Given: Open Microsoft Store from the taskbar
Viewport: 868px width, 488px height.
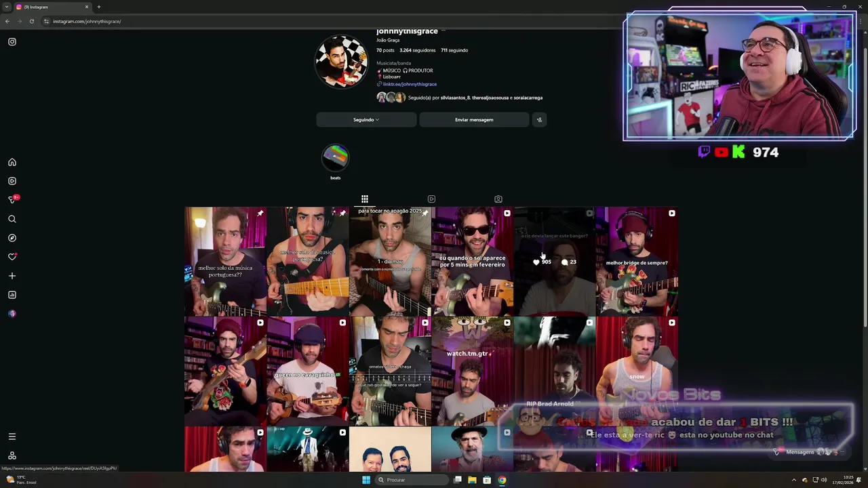Looking at the screenshot, I should coord(487,480).
